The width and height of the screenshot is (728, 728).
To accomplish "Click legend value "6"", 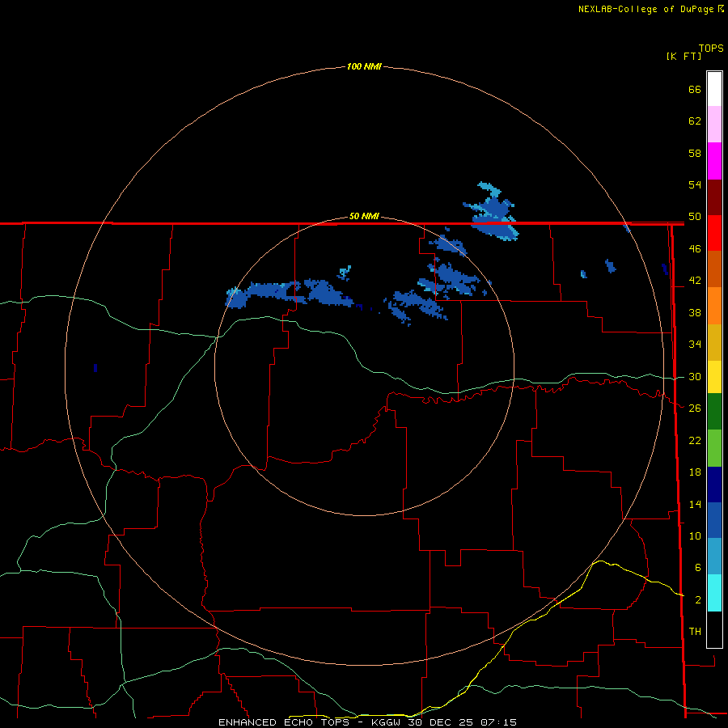I will [x=697, y=567].
